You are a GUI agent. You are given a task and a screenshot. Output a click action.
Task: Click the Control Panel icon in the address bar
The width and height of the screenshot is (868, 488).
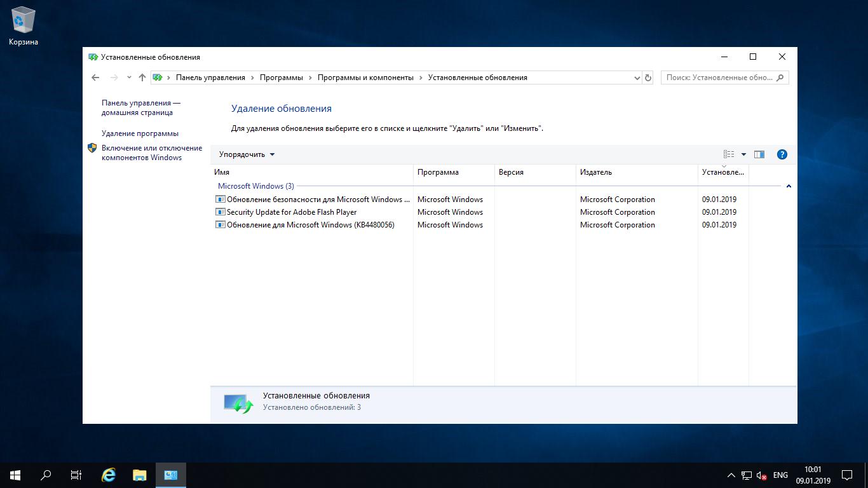click(x=158, y=78)
